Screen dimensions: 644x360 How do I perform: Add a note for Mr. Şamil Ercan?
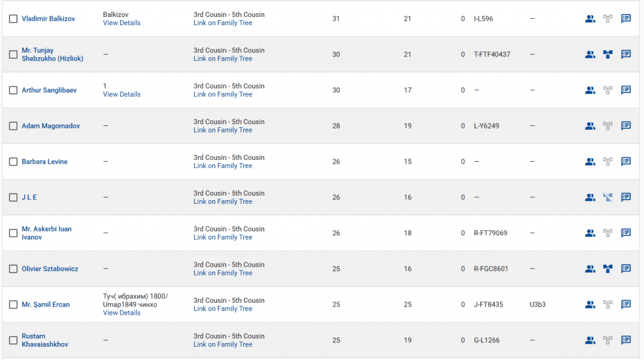pos(626,305)
